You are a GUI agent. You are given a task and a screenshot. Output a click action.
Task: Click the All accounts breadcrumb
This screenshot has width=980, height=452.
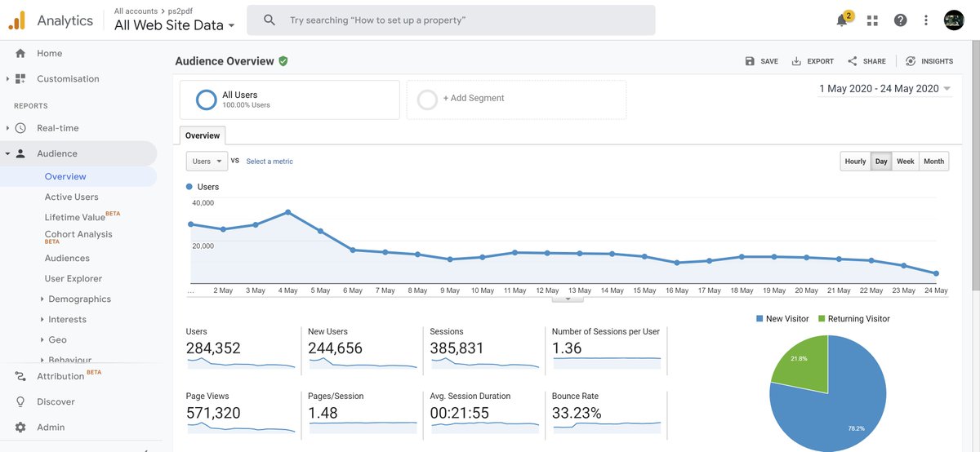click(x=136, y=11)
